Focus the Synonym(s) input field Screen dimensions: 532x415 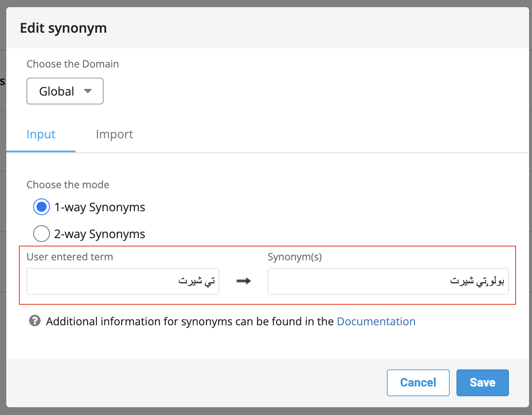pos(388,281)
